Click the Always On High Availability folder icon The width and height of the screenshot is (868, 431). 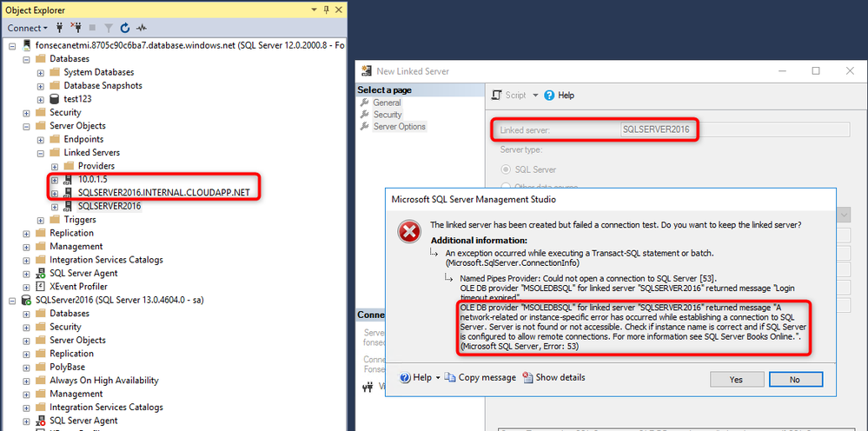pyautogui.click(x=41, y=381)
